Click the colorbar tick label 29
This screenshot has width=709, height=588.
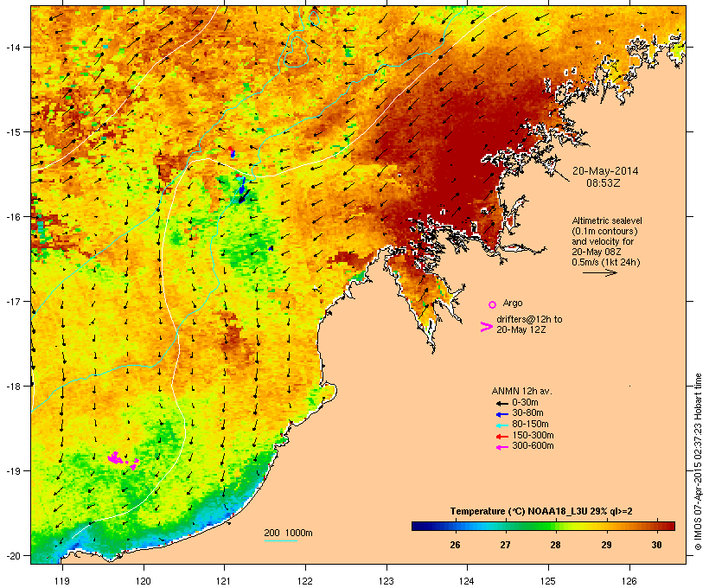(606, 545)
